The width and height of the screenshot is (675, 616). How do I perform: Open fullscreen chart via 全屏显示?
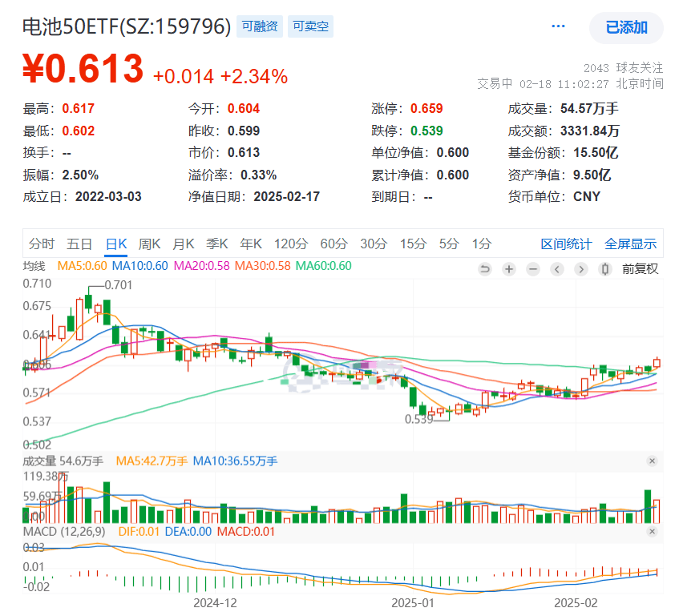[x=631, y=244]
